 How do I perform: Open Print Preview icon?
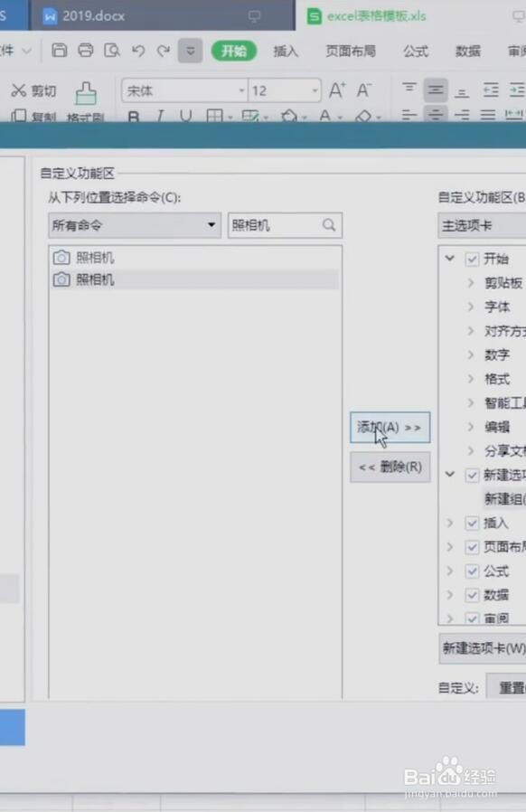click(112, 51)
